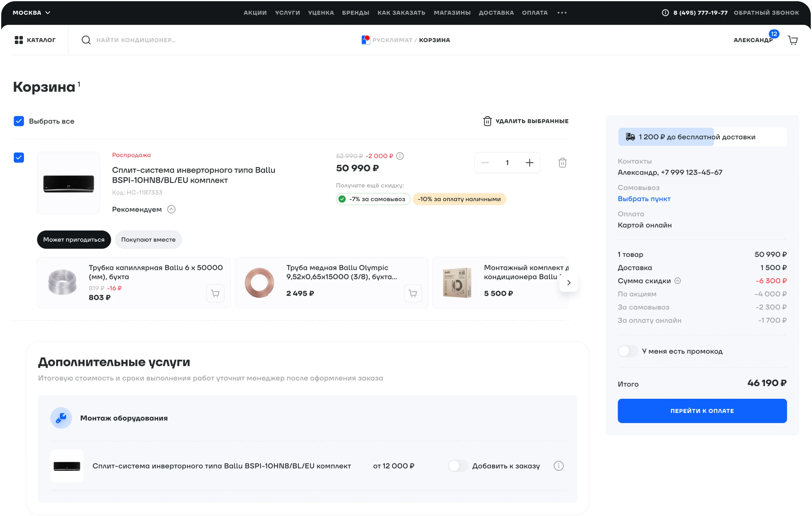The image size is (812, 516).
Task: Uncheck the 'Выбрать все' checkbox
Action: pos(19,121)
